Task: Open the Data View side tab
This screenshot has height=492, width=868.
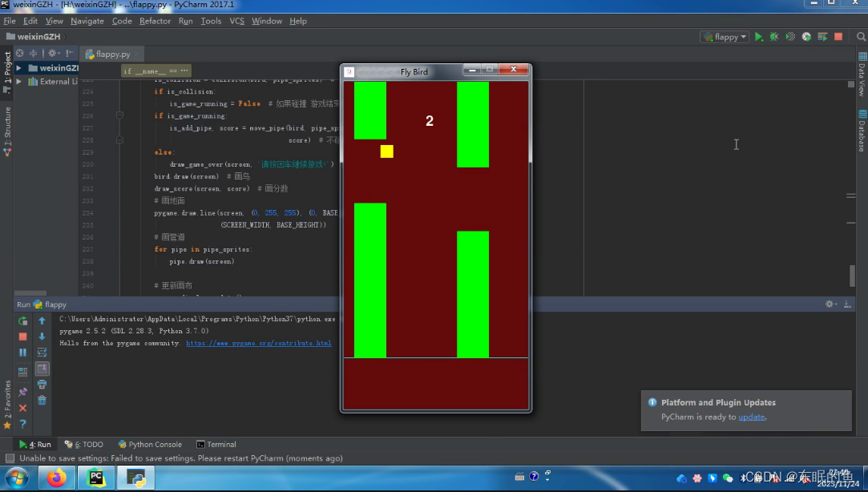Action: tap(862, 75)
